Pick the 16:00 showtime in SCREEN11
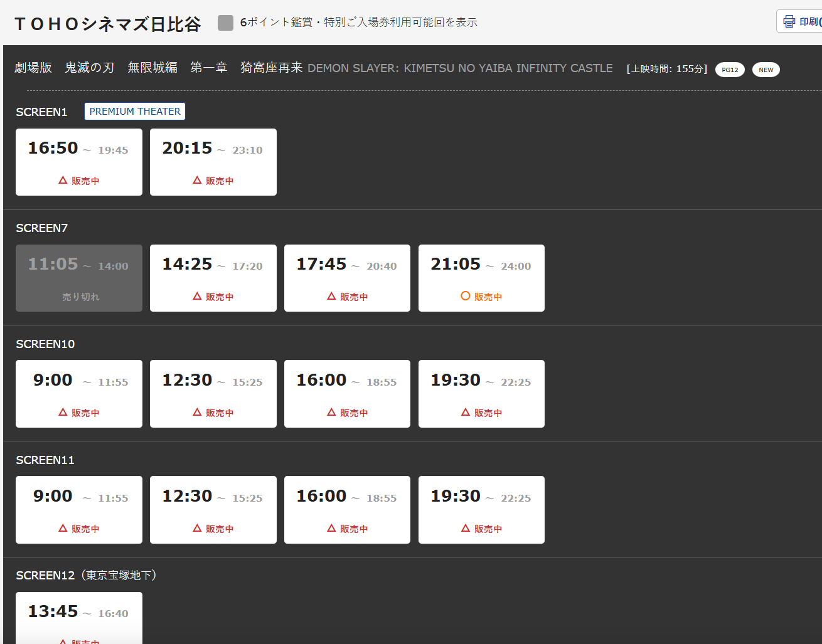The width and height of the screenshot is (822, 644). click(347, 510)
